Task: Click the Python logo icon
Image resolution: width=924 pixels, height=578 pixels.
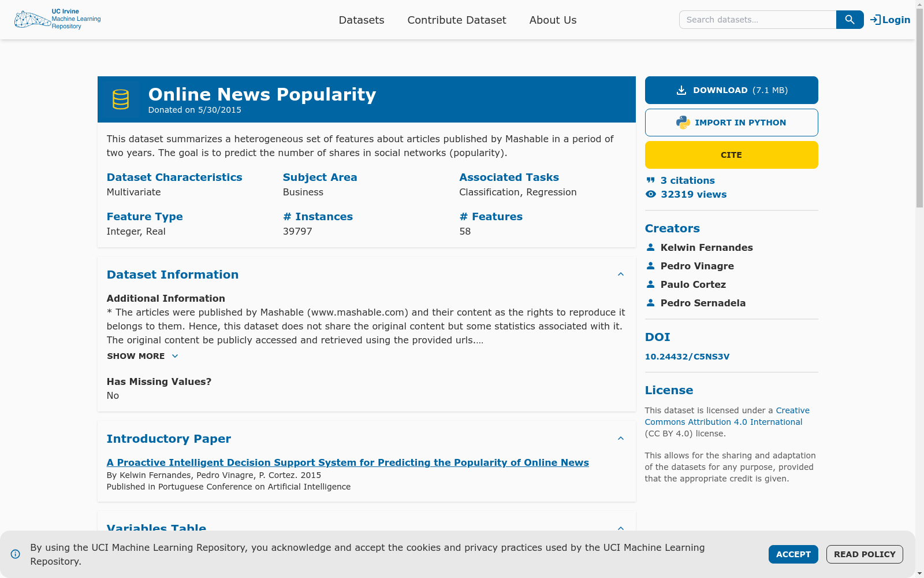Action: (x=683, y=123)
